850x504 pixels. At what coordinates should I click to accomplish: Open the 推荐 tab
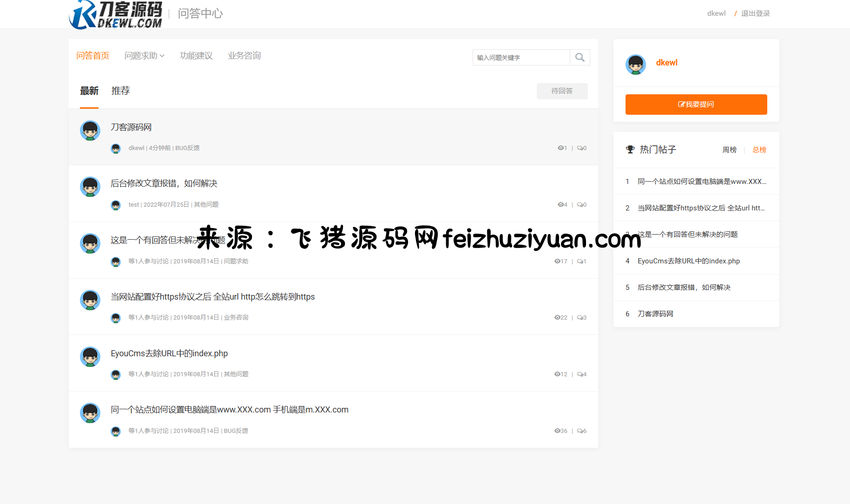(120, 91)
